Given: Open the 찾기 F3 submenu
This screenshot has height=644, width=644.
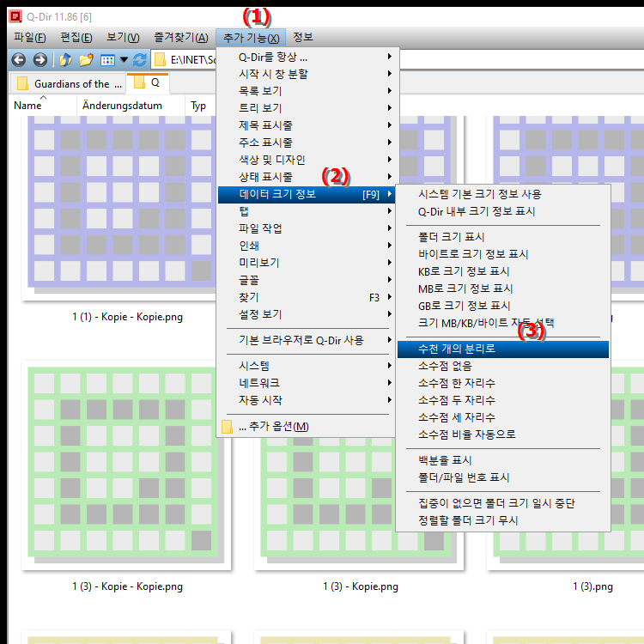Looking at the screenshot, I should (306, 297).
